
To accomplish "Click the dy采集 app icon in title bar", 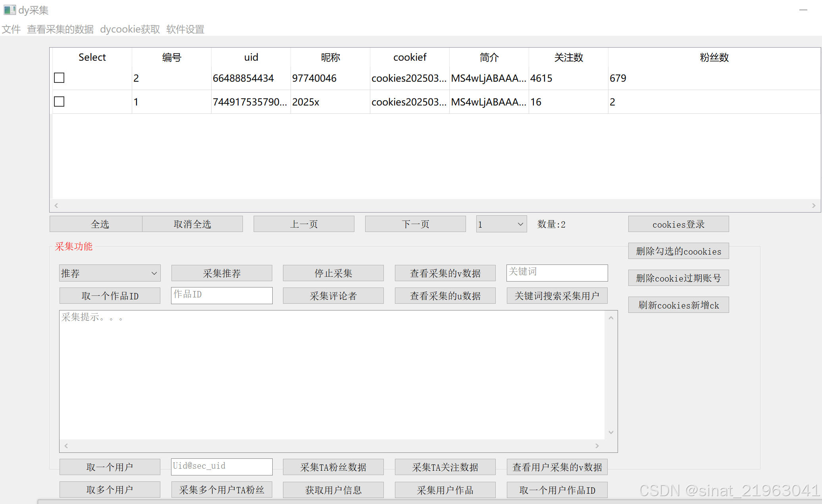I will 10,10.
